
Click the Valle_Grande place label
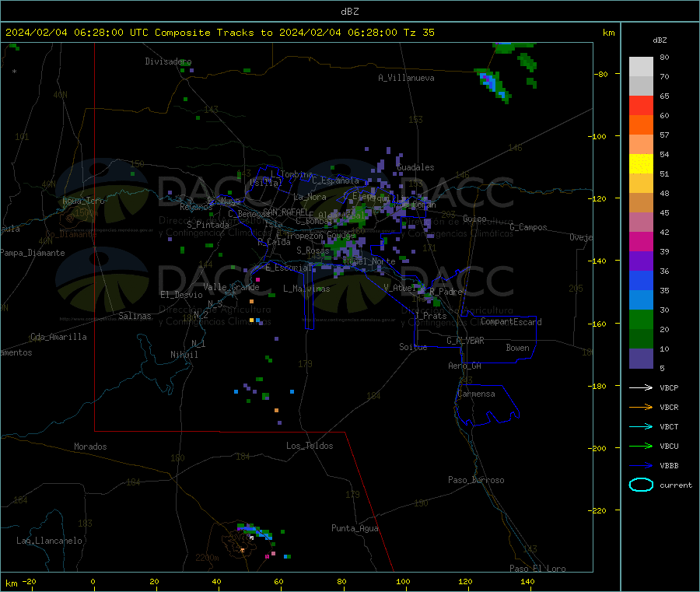(231, 287)
